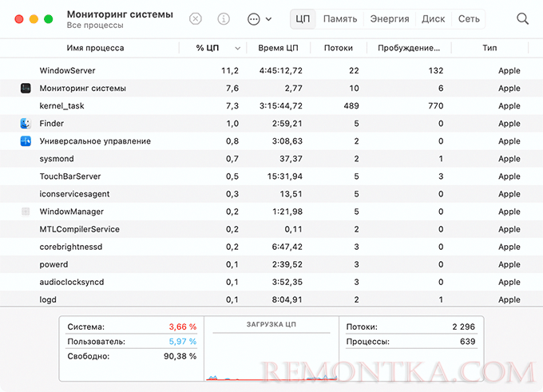Screen dimensions: 543x392
Task: Switch to the Память tab
Action: pos(340,18)
